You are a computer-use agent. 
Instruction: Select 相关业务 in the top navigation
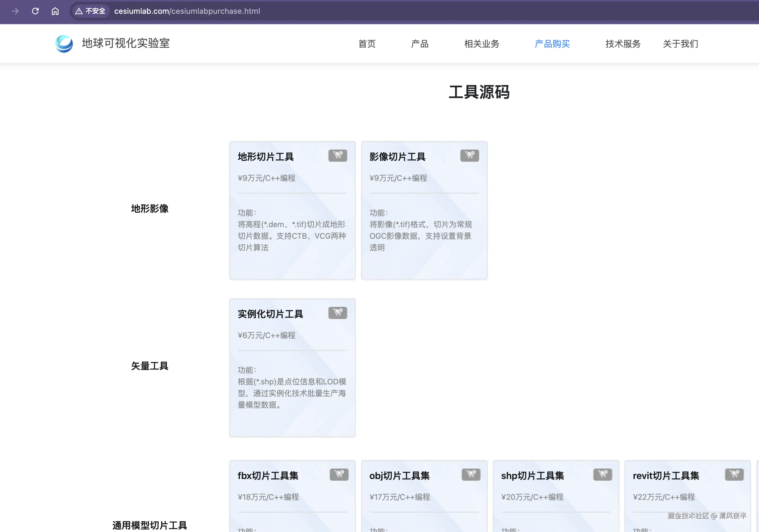coord(482,44)
